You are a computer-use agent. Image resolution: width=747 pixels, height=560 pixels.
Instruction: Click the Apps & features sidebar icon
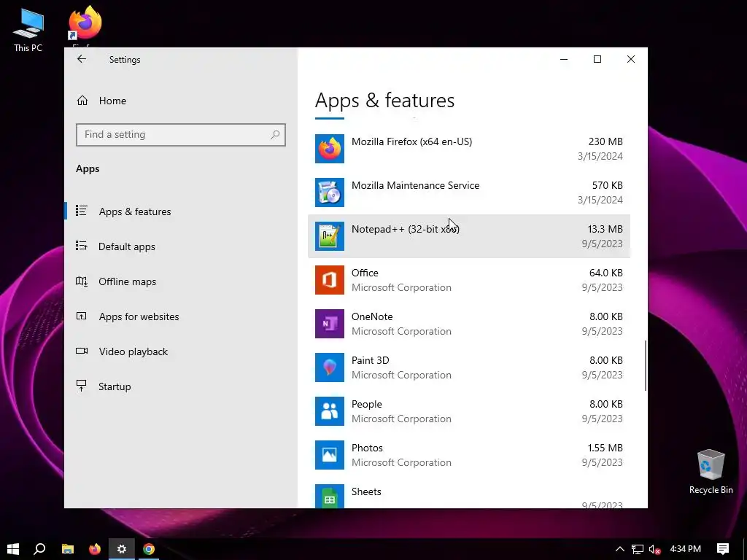82,211
